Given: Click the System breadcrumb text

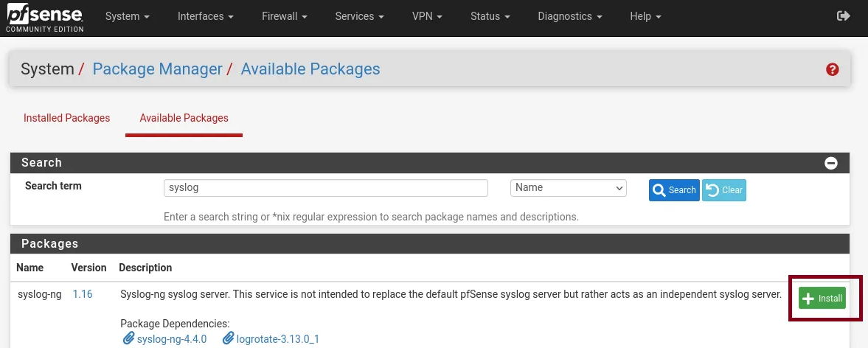Looking at the screenshot, I should (x=47, y=69).
